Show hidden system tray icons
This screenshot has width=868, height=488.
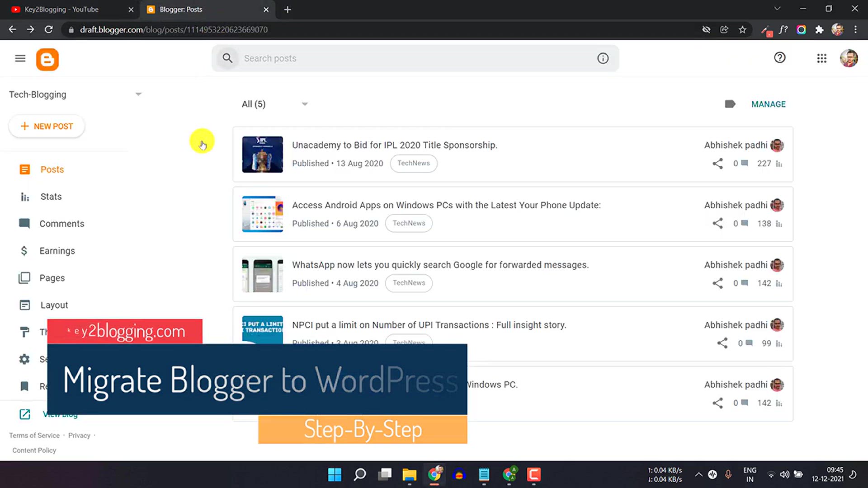[x=698, y=474]
